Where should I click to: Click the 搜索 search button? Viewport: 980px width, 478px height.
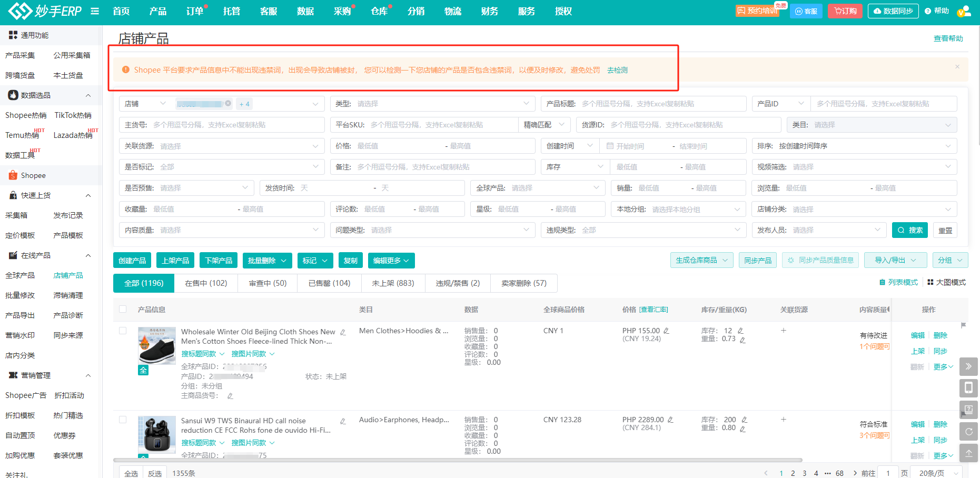(910, 230)
